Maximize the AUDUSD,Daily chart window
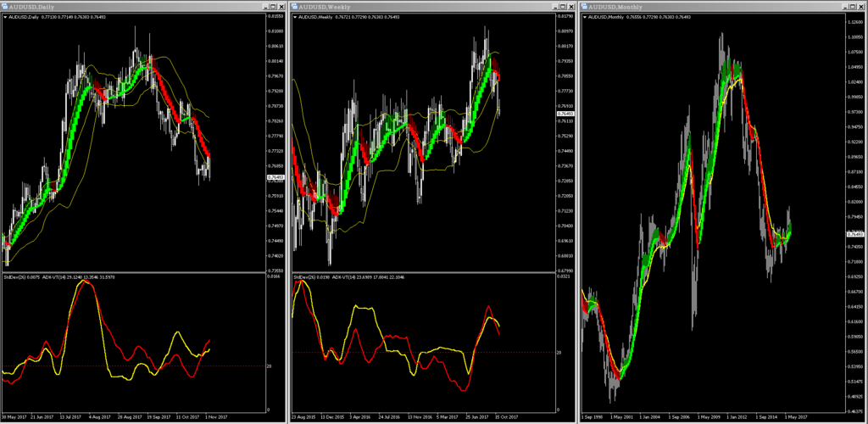868x424 pixels. [x=274, y=7]
